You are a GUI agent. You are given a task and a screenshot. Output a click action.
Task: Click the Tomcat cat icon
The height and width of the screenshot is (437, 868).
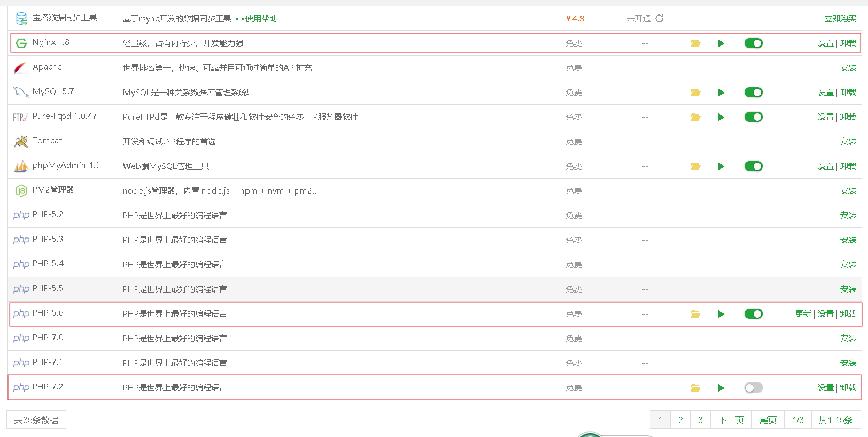tap(21, 141)
